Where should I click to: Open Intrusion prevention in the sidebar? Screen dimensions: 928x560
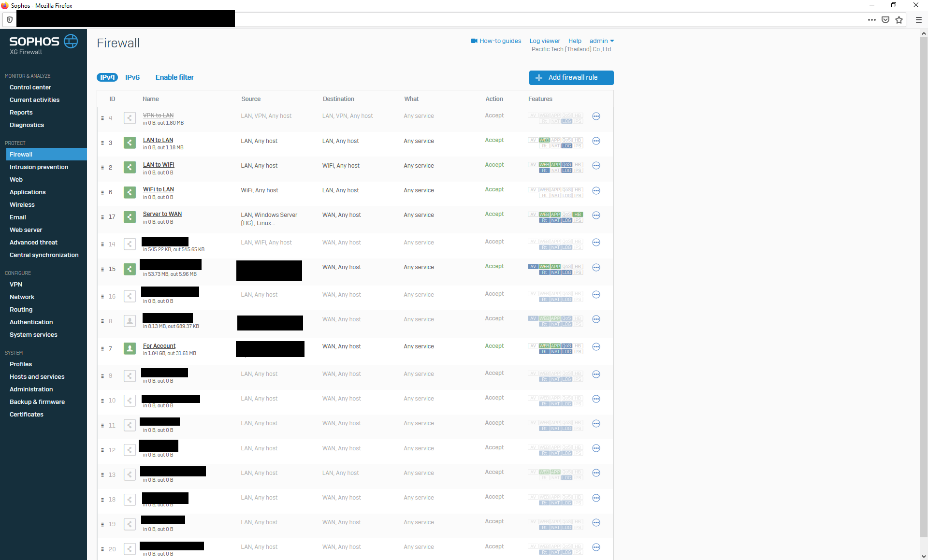39,167
